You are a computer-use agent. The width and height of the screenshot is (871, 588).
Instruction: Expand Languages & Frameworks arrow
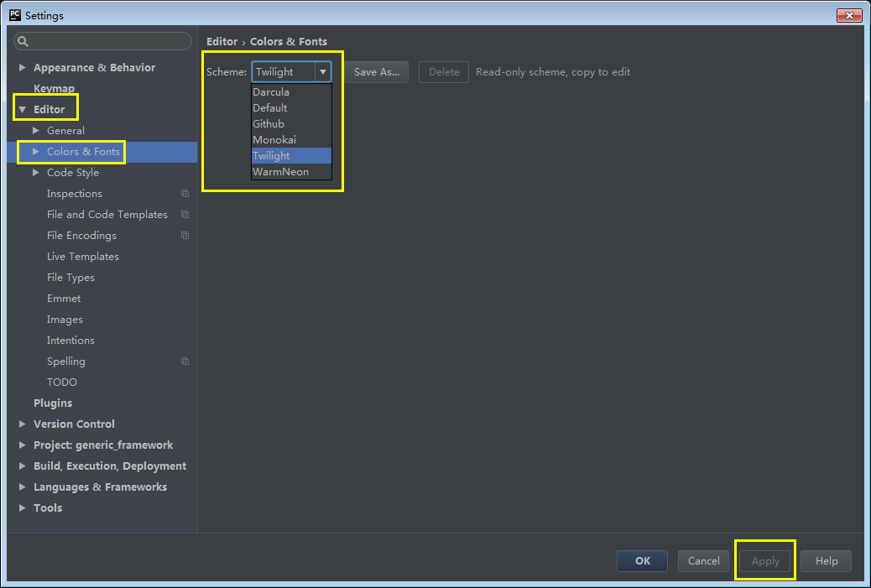pos(22,487)
